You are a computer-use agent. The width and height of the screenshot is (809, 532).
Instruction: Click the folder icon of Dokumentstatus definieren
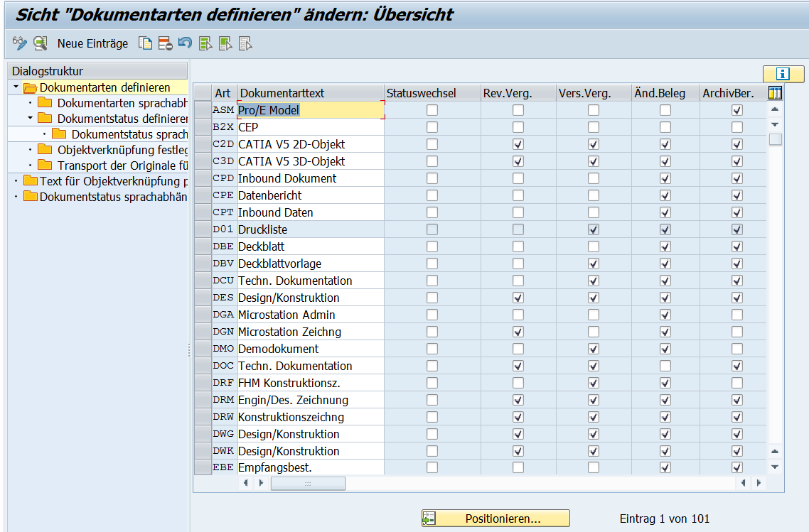(45, 118)
